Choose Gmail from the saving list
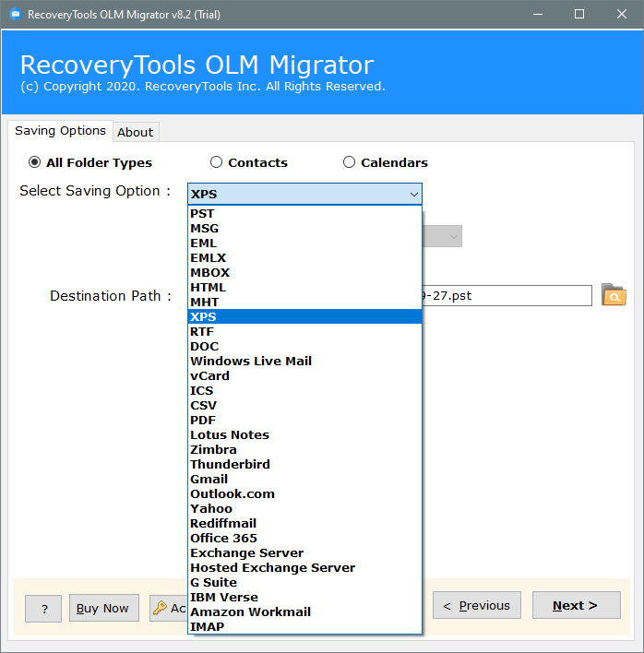Viewport: 644px width, 653px height. (304, 480)
